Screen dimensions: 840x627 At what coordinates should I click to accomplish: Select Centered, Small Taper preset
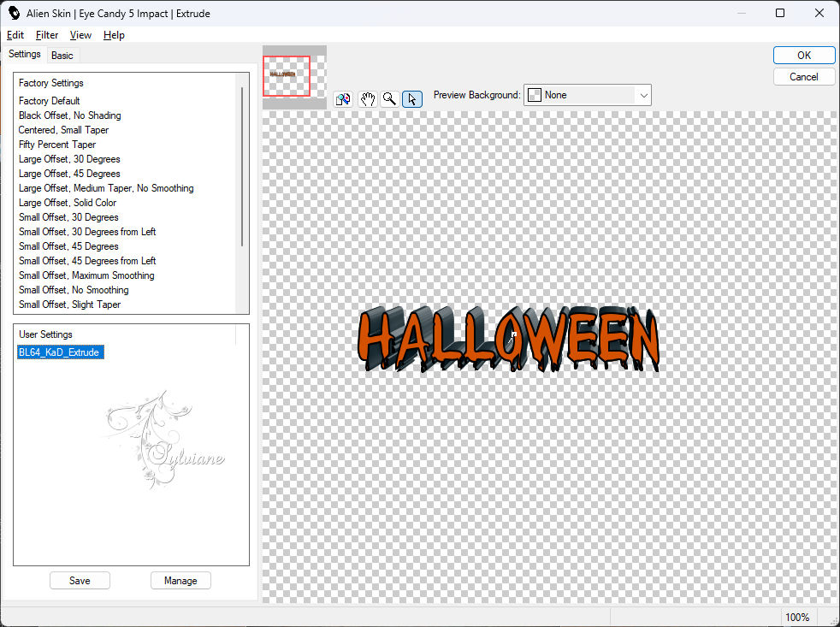coord(63,130)
